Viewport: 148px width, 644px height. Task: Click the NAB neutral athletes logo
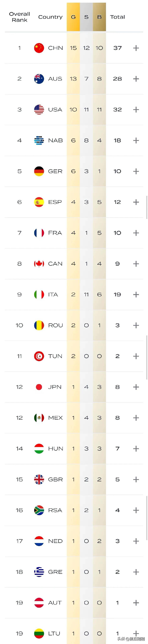click(39, 141)
